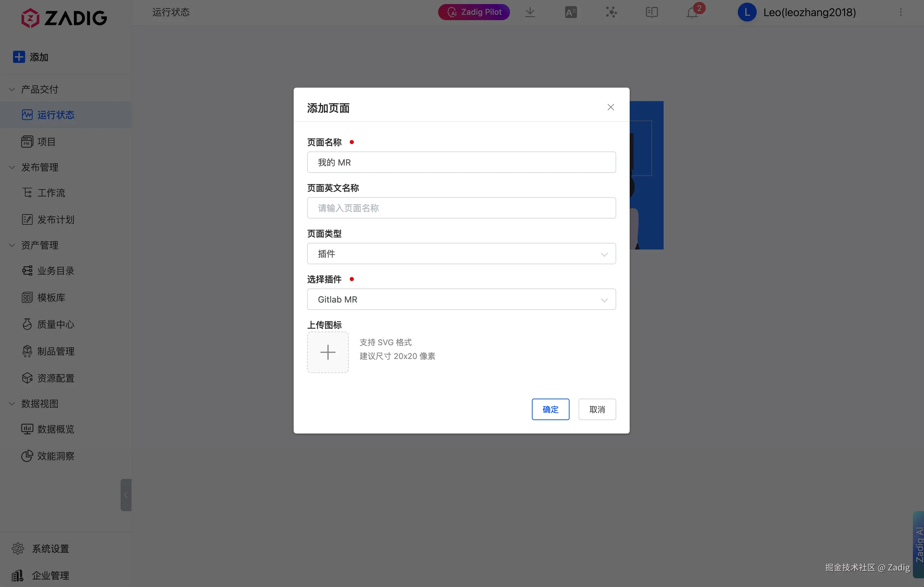Go to 质量中心 in sidebar

tap(55, 324)
